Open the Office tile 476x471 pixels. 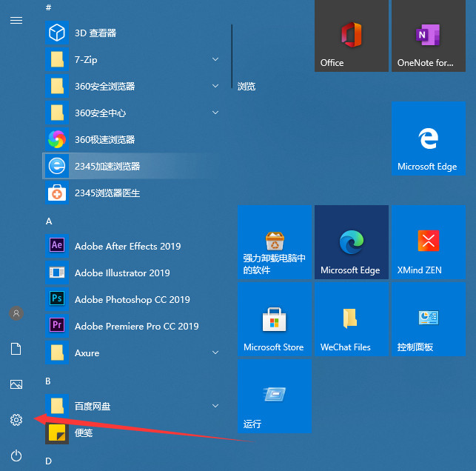[x=352, y=36]
